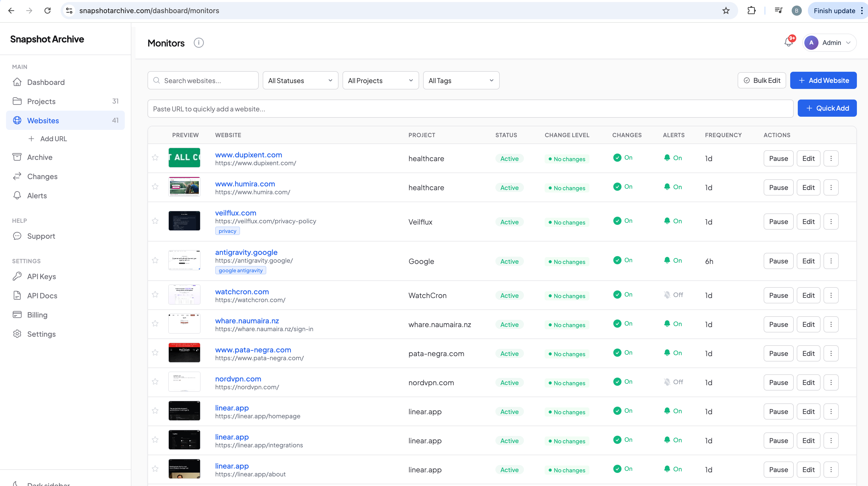
Task: Open the Monitors info icon
Action: 199,43
